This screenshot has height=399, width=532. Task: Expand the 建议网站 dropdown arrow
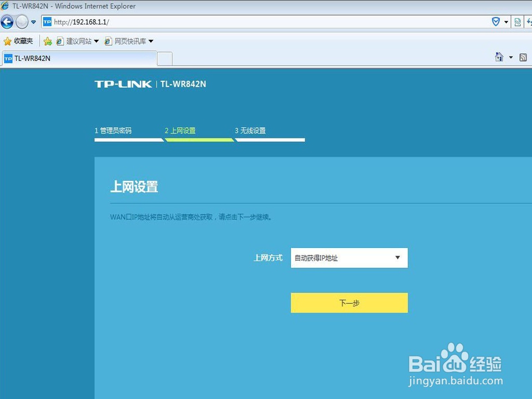[96, 41]
